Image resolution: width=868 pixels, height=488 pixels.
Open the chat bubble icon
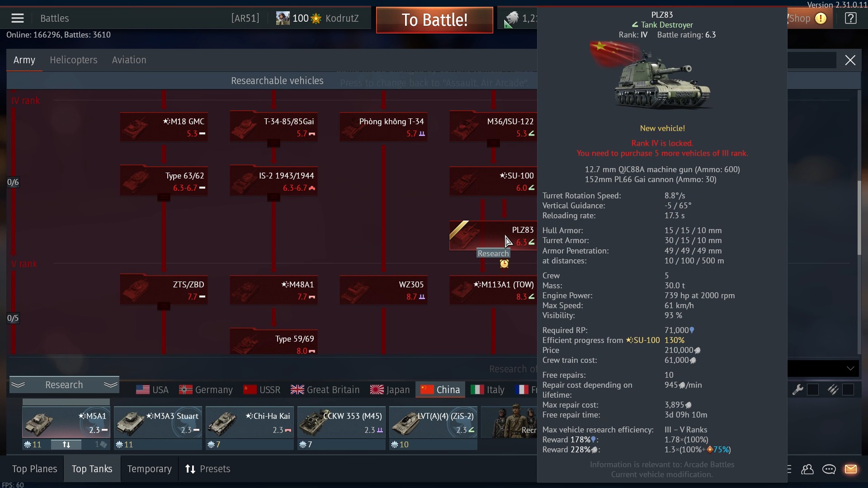pyautogui.click(x=829, y=469)
